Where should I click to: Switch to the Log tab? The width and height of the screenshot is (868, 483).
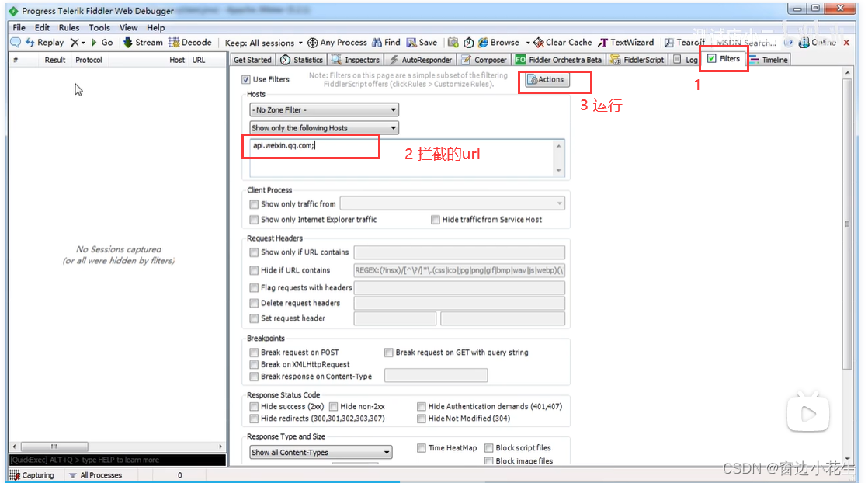(x=686, y=60)
